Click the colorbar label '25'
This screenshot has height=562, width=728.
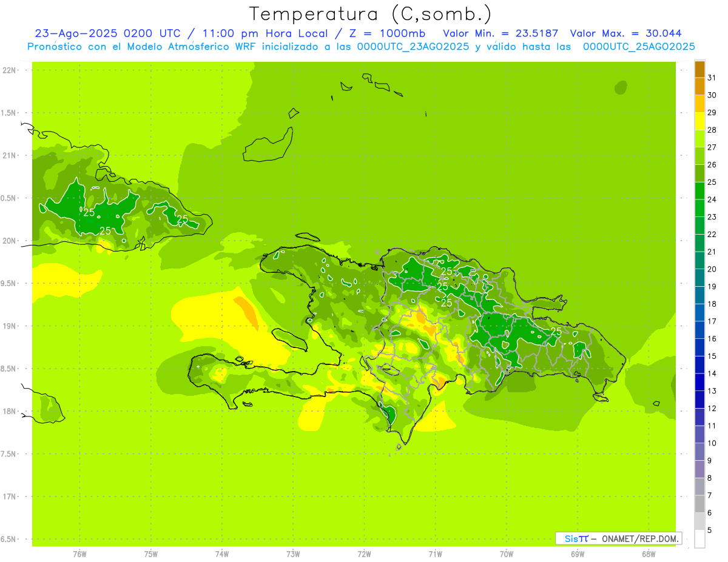(712, 182)
